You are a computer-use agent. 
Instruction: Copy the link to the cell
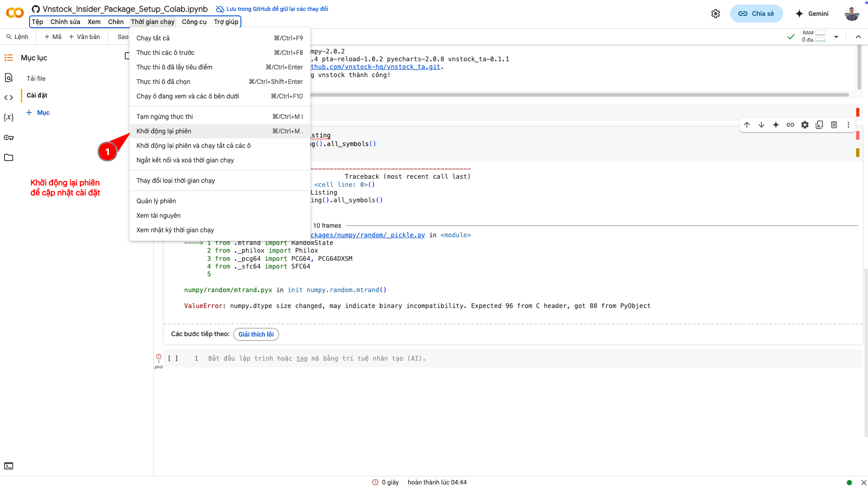click(x=790, y=125)
